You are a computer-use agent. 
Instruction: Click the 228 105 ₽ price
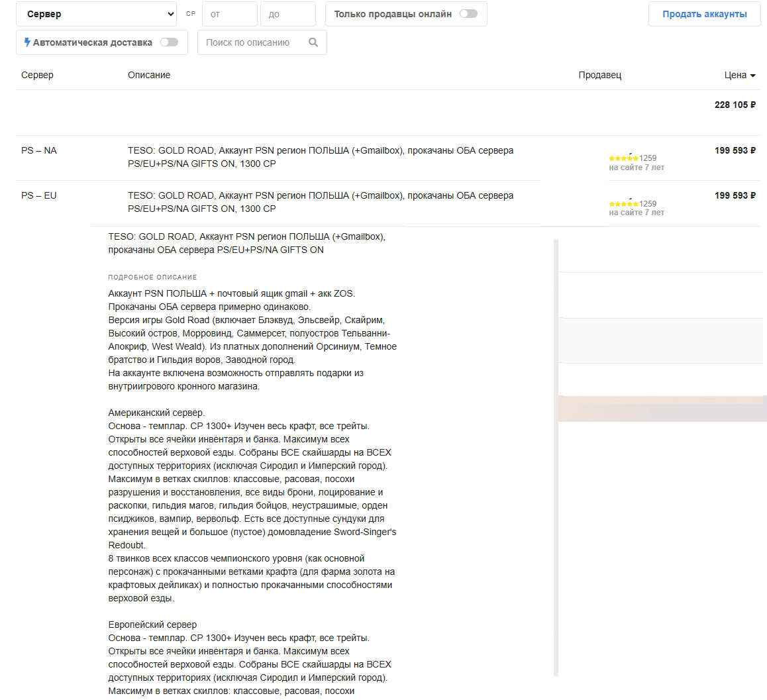(x=735, y=105)
